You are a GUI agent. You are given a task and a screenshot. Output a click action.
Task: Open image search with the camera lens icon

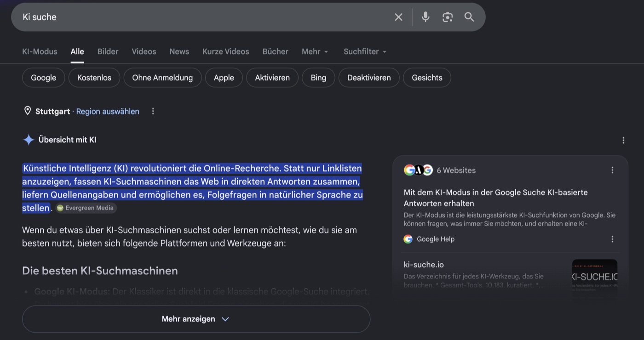pos(448,17)
